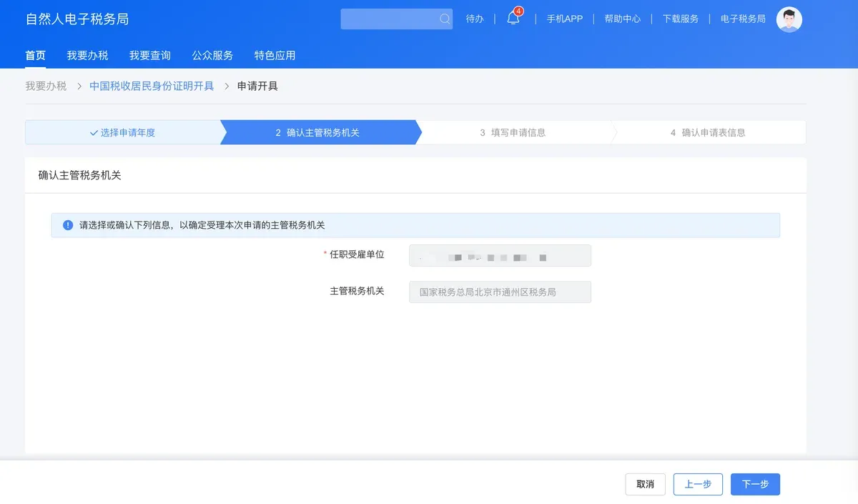Viewport: 858px width, 504px height.
Task: Switch to the 首页 tab
Action: tap(35, 54)
